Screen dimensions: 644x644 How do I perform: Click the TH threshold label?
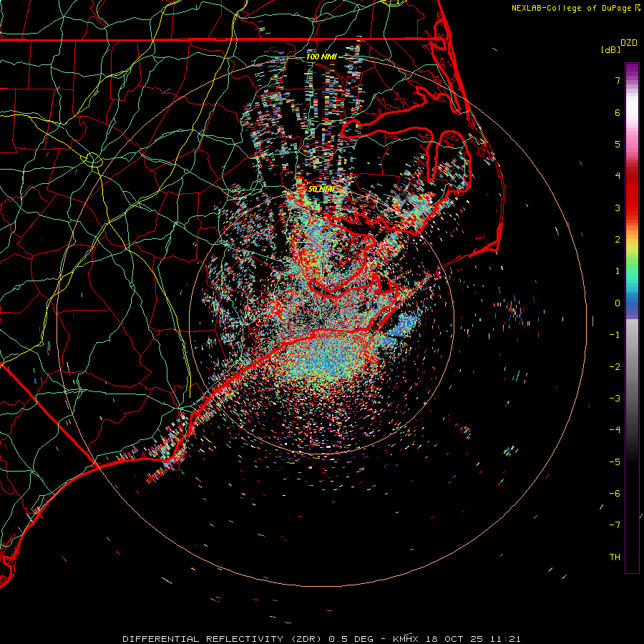click(615, 557)
